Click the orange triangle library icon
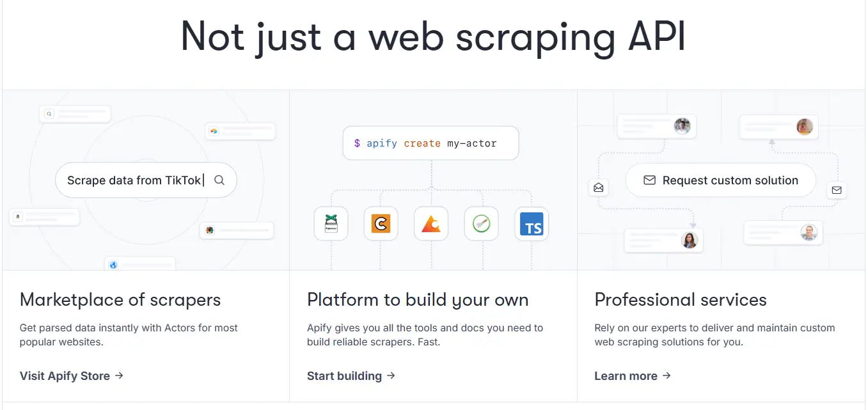Screen dimensions: 868x410 (x=431, y=224)
